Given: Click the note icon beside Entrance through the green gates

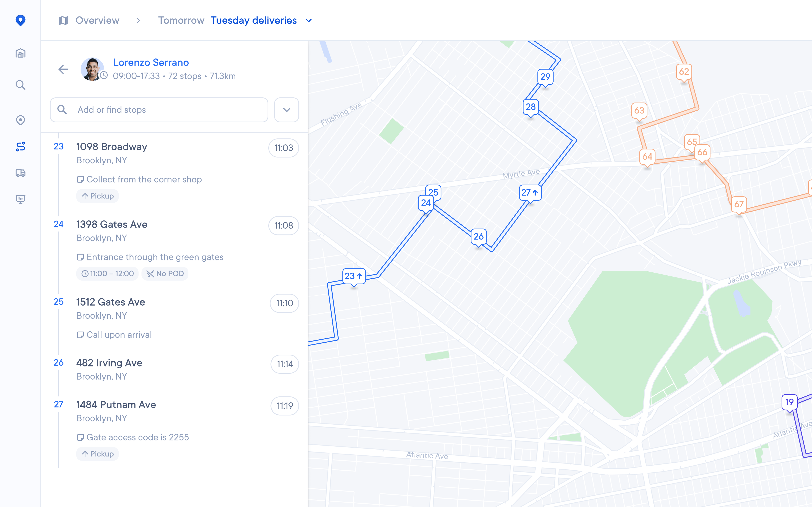Looking at the screenshot, I should [80, 257].
